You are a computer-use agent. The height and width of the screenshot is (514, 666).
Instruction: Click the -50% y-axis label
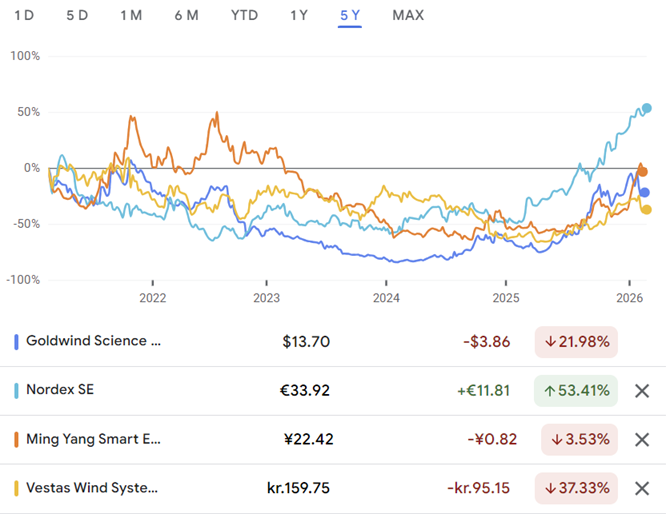[27, 224]
